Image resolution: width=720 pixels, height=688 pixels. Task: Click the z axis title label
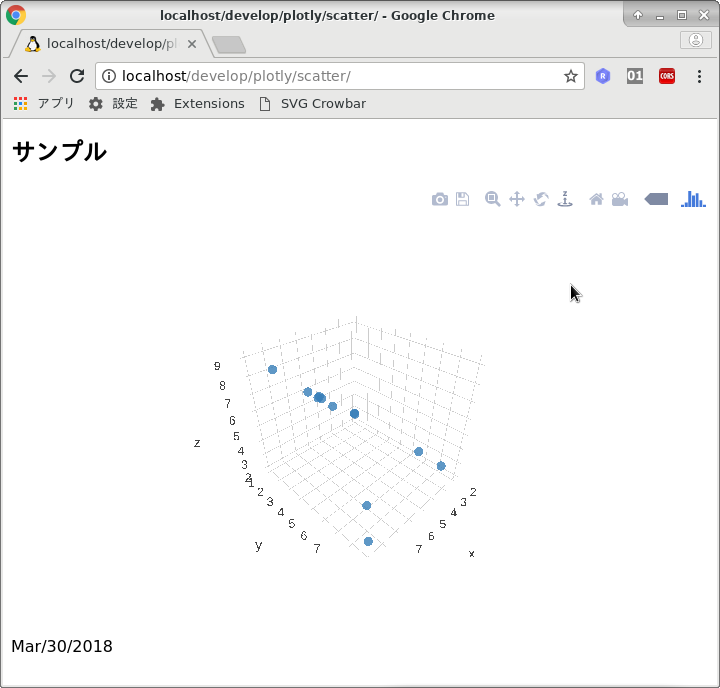pos(197,443)
